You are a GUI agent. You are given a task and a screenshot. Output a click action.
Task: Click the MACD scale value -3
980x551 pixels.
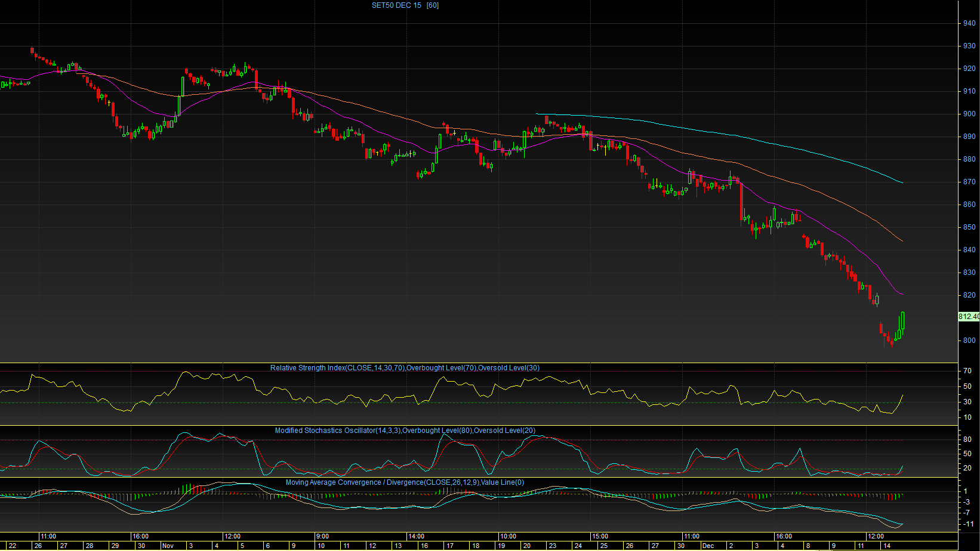click(966, 502)
